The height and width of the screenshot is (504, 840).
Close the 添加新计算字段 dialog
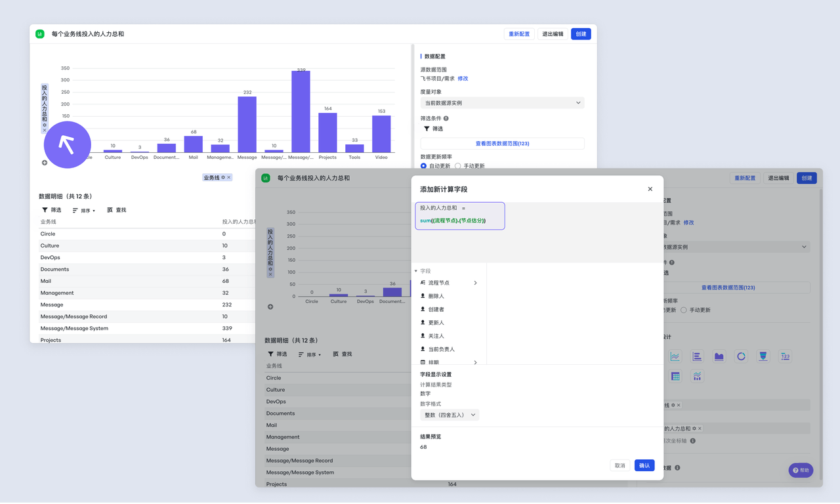coord(650,189)
